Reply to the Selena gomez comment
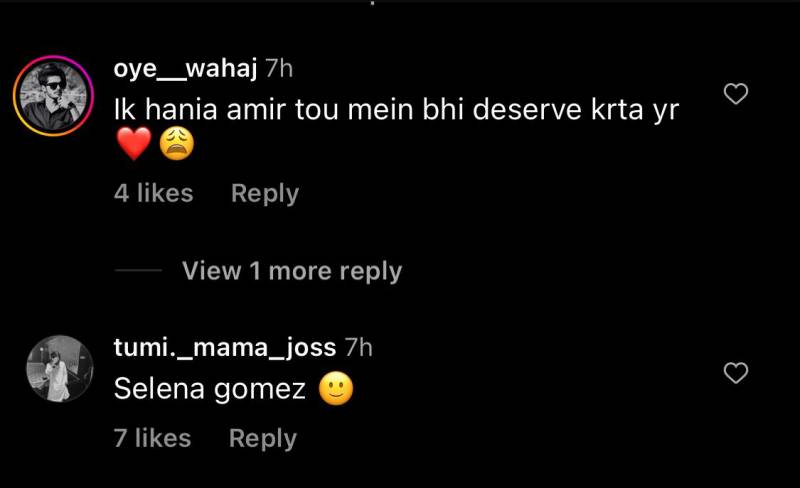This screenshot has height=488, width=800. (263, 438)
